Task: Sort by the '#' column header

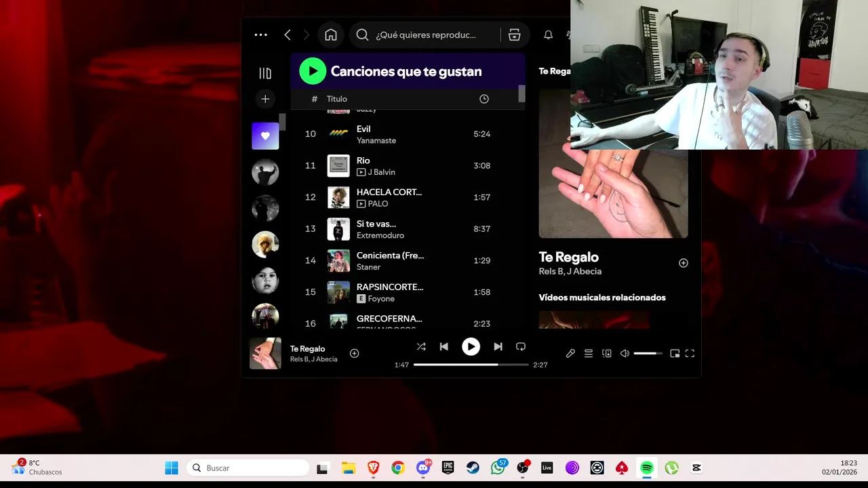Action: click(x=315, y=99)
